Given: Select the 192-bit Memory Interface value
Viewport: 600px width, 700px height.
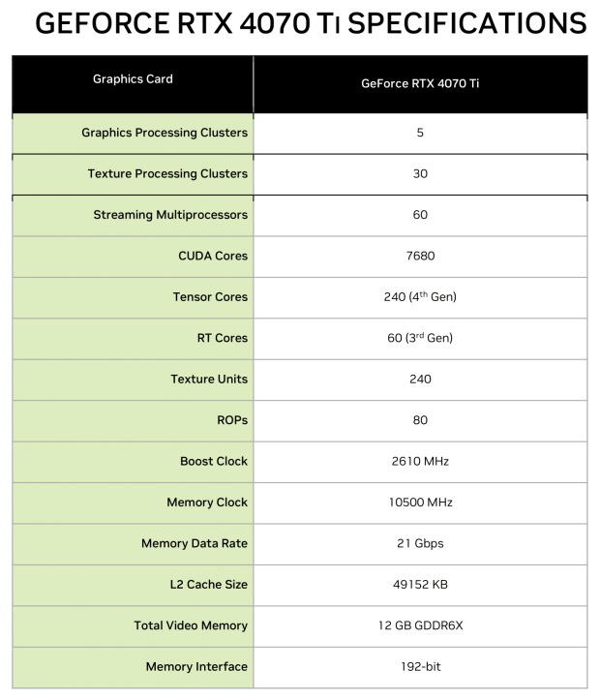Looking at the screenshot, I should (x=421, y=666).
